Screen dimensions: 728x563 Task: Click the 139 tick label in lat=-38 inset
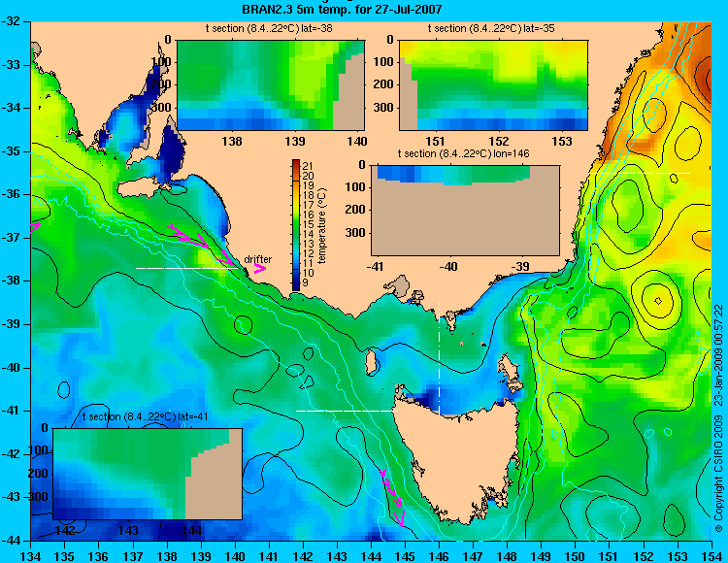[x=295, y=141]
